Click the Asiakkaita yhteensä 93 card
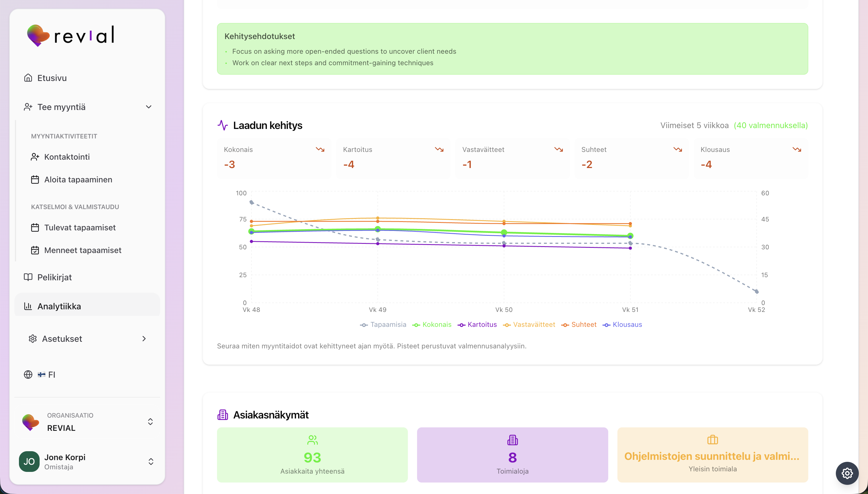This screenshot has height=494, width=868. 312,455
